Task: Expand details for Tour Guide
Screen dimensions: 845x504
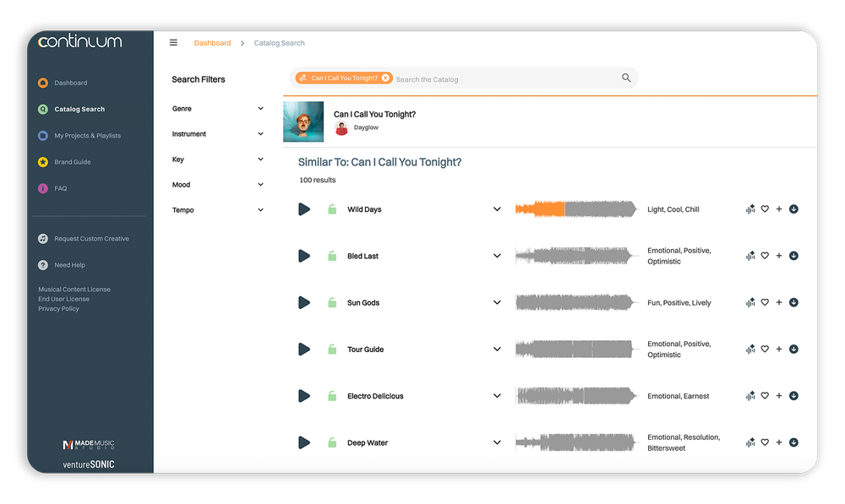Action: click(497, 350)
